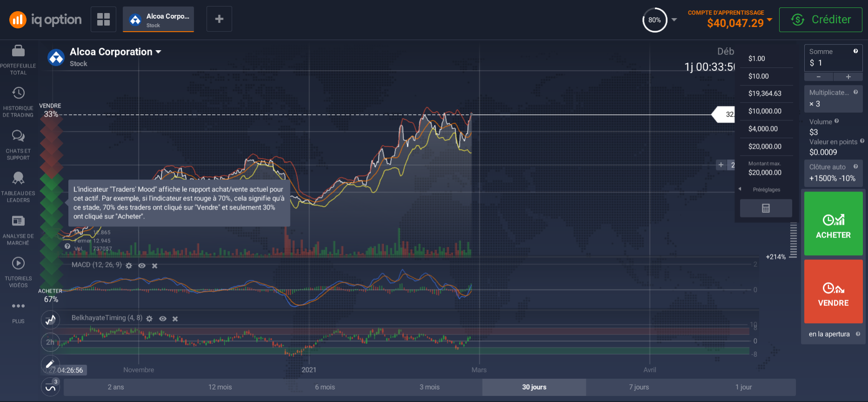Open chart type selector icon
The image size is (868, 402).
(x=50, y=320)
